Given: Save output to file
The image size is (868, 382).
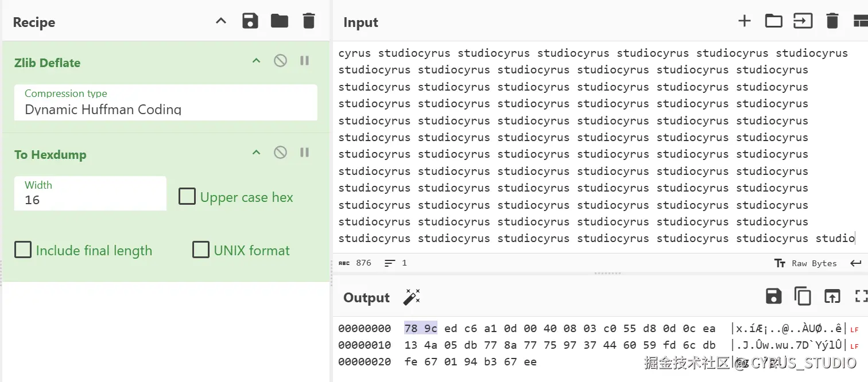Looking at the screenshot, I should point(774,296).
